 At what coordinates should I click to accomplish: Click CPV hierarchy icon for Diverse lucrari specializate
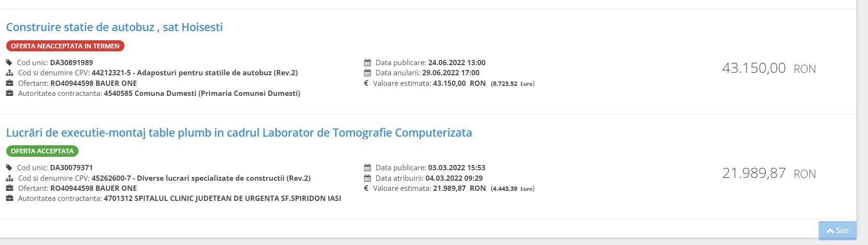[10, 178]
